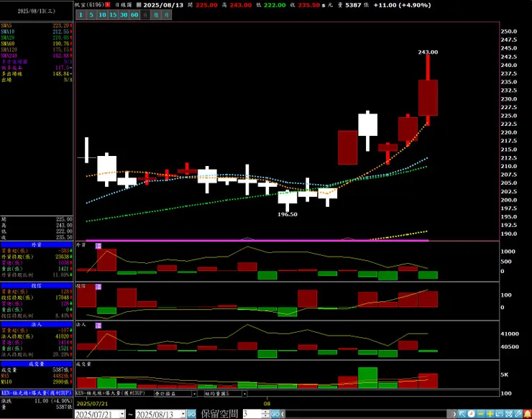Click the 成交量 blue panel header
This screenshot has height=419, width=532.
pyautogui.click(x=36, y=364)
